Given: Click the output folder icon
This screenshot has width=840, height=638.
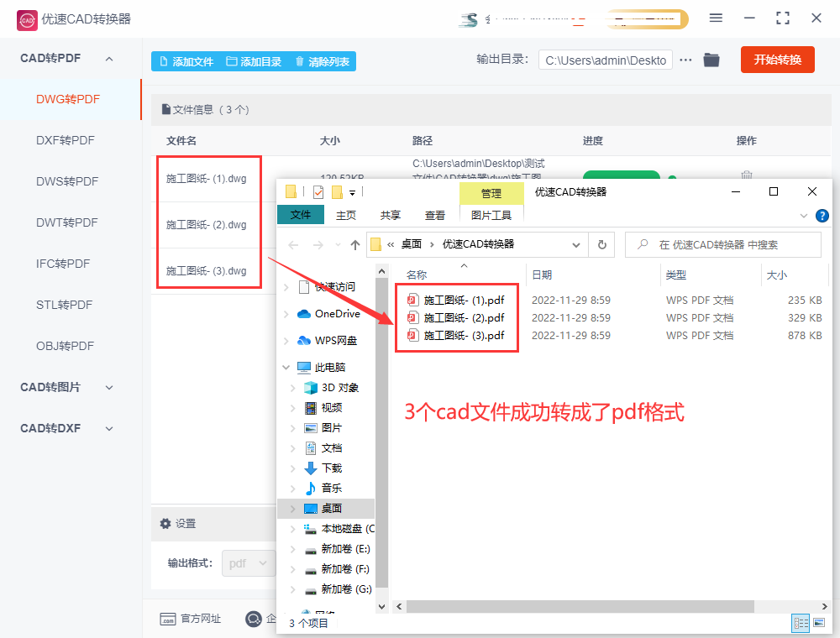Looking at the screenshot, I should (x=711, y=60).
